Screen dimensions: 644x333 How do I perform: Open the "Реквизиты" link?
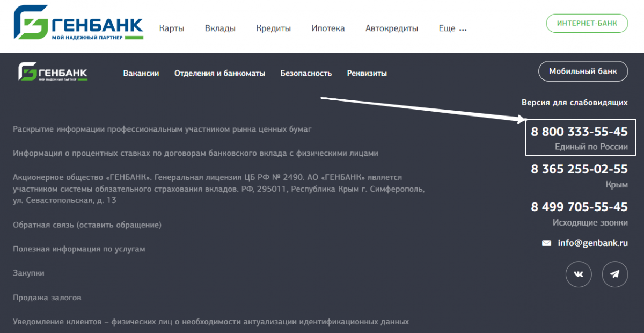tap(367, 73)
